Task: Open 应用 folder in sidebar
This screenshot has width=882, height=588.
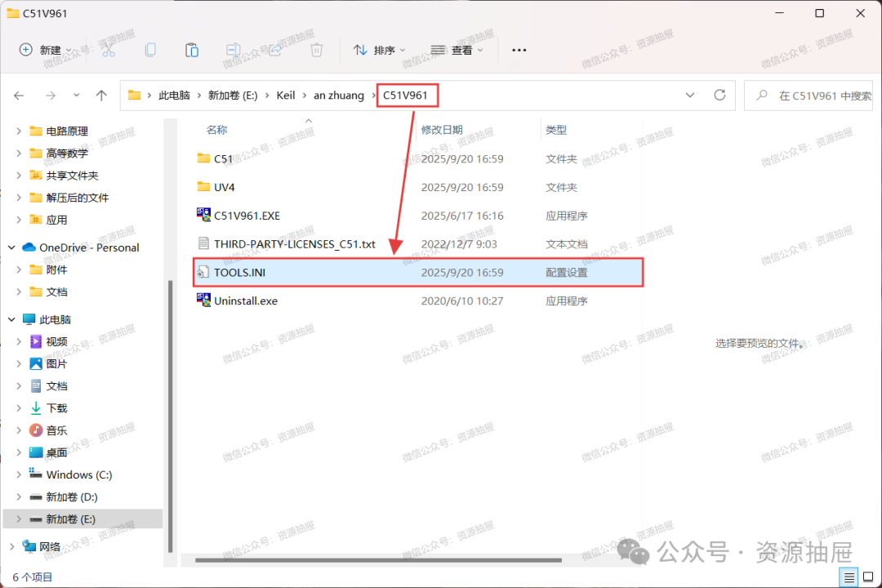Action: click(56, 220)
